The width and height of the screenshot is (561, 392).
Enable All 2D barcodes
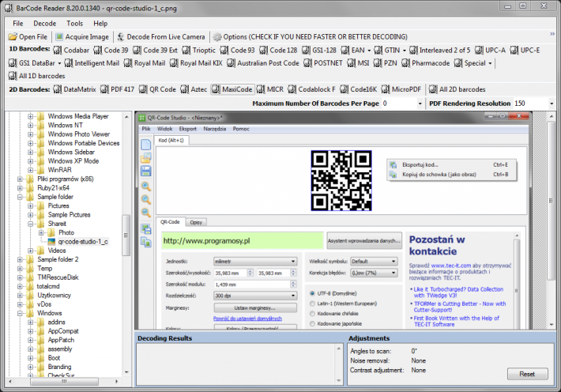tap(457, 89)
